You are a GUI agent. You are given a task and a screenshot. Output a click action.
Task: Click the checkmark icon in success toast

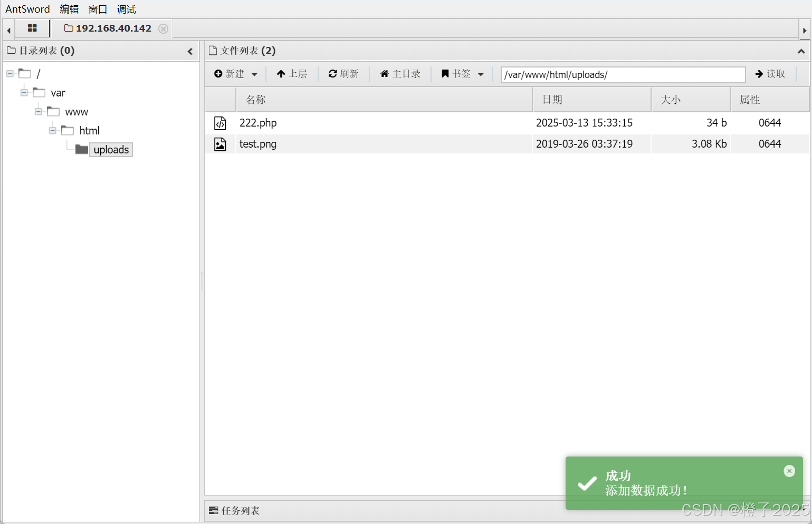pos(587,483)
